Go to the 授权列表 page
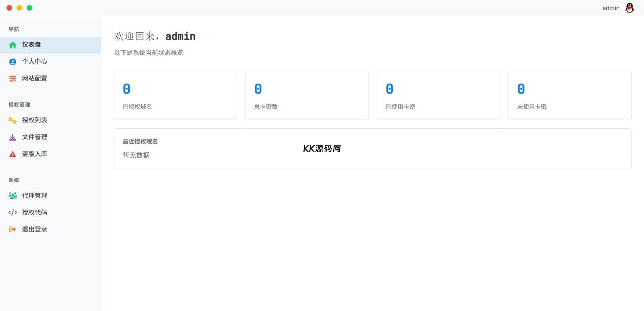This screenshot has width=644, height=311. coord(34,120)
